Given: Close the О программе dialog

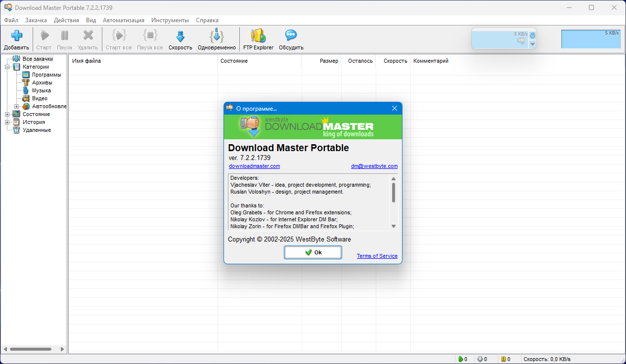Looking at the screenshot, I should pyautogui.click(x=395, y=108).
